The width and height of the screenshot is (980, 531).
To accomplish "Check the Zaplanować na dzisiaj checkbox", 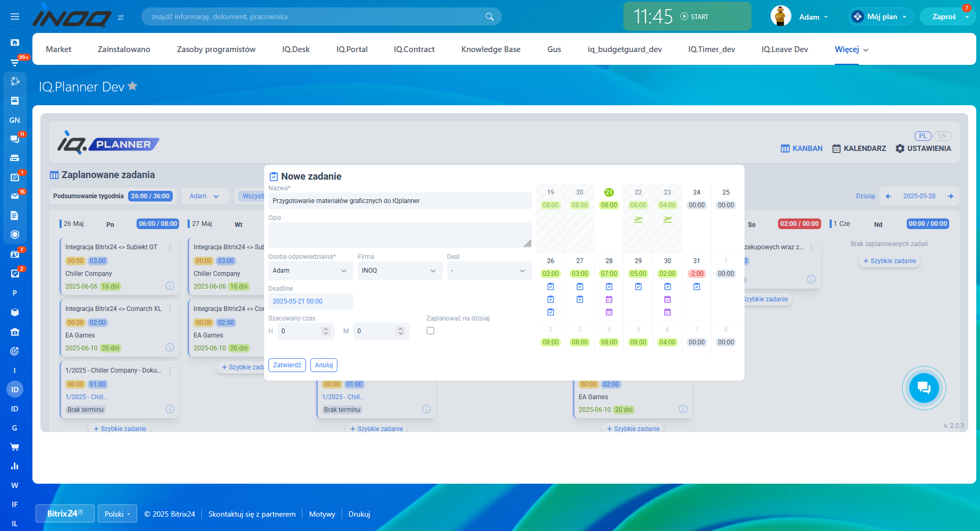I will tap(430, 331).
